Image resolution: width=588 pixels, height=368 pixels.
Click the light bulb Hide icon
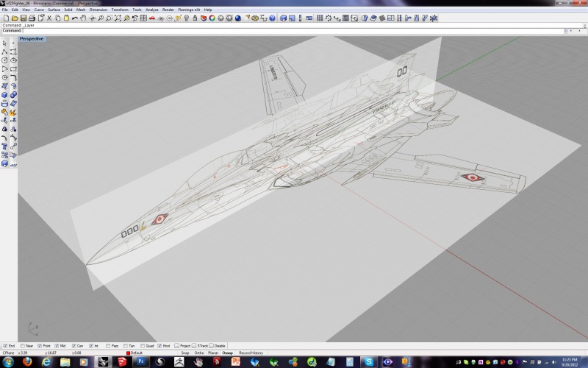click(x=187, y=18)
